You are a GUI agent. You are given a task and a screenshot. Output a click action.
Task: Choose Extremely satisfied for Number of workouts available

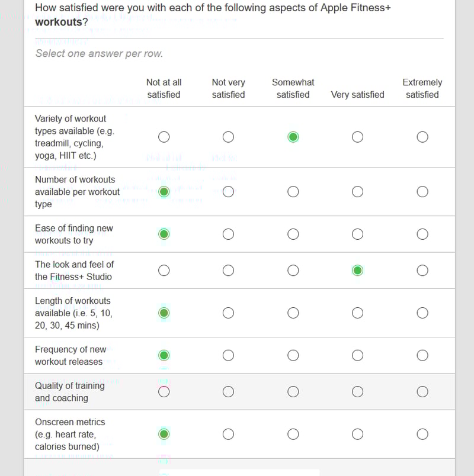tap(422, 192)
